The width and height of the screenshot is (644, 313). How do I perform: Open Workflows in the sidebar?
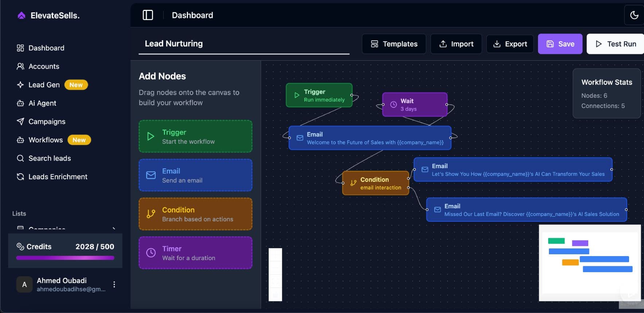[46, 140]
